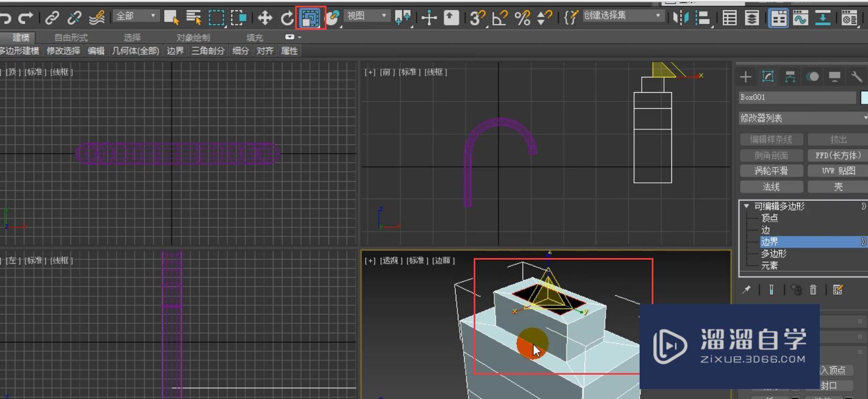Click Select and Manipulate icon
868x399 pixels.
[x=429, y=19]
